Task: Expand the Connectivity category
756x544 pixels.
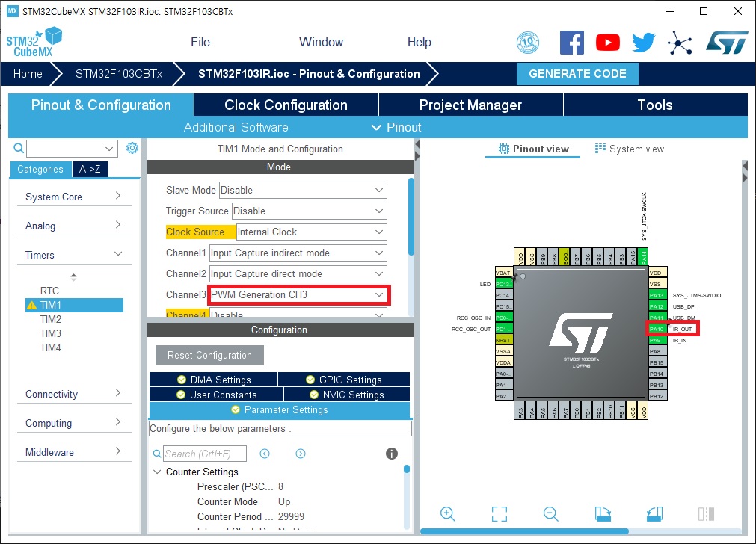Action: click(74, 394)
